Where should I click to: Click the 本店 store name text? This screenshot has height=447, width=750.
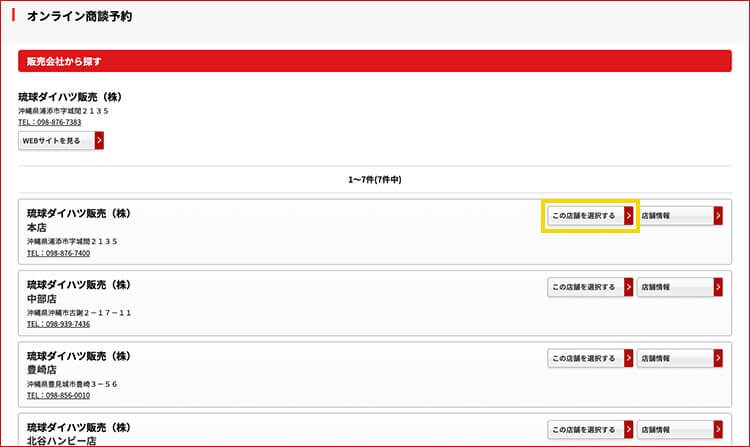point(37,228)
